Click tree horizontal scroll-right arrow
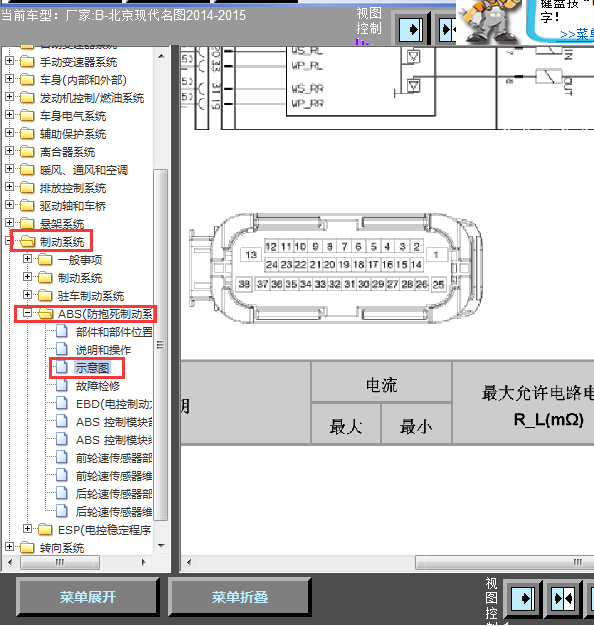Viewport: 594px width, 626px height. point(144,563)
